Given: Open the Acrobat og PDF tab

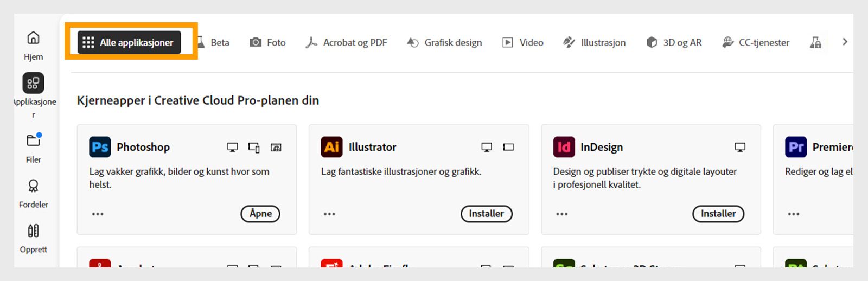Looking at the screenshot, I should [346, 42].
